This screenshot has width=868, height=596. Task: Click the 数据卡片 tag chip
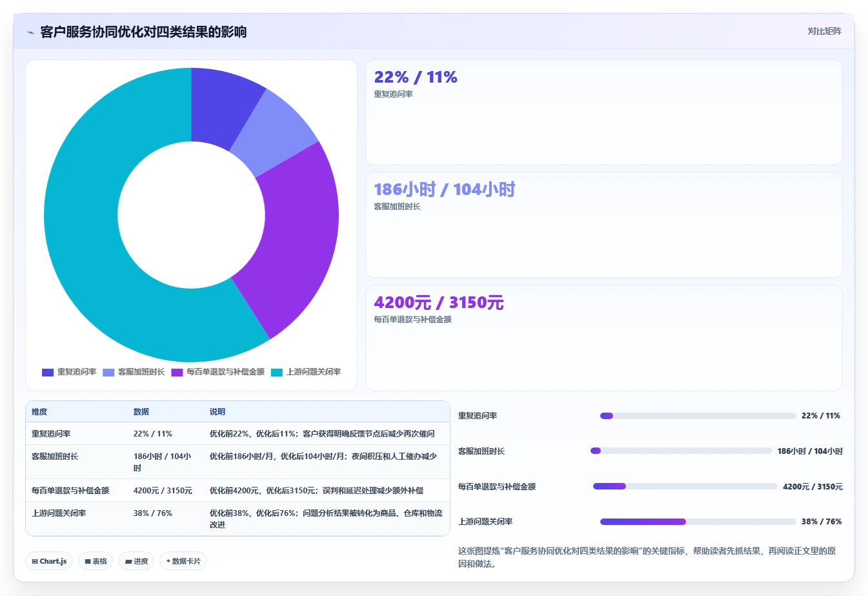pos(183,561)
